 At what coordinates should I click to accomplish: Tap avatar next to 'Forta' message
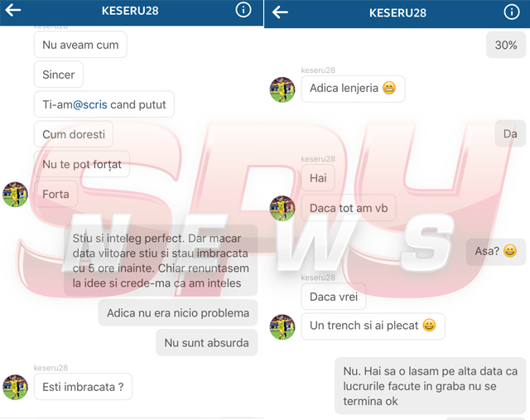click(x=15, y=195)
